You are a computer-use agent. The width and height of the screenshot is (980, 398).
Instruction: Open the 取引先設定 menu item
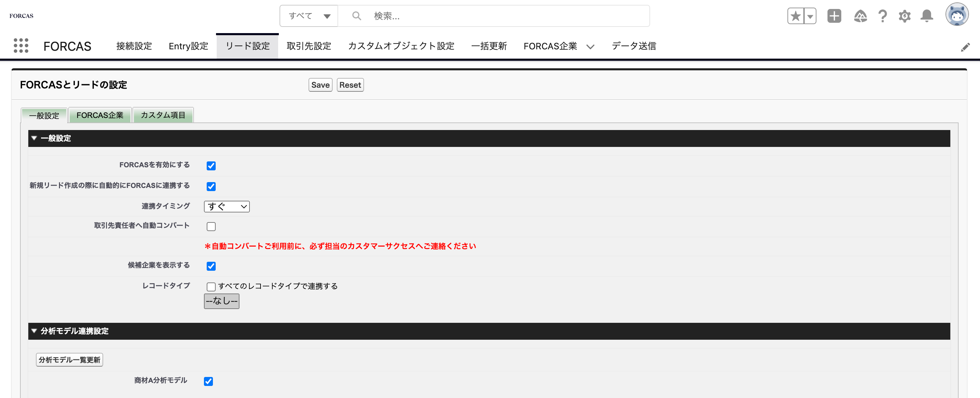click(x=308, y=46)
